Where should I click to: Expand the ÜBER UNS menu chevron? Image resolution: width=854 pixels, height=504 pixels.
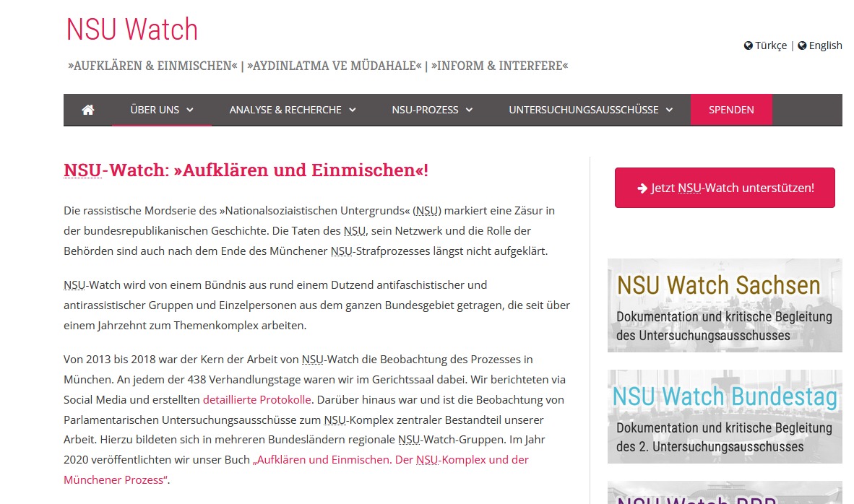pos(190,110)
